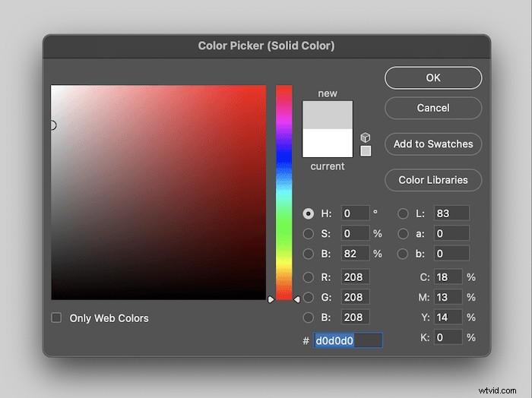Select the Lab a channel radio button
The width and height of the screenshot is (532, 398).
coord(403,233)
